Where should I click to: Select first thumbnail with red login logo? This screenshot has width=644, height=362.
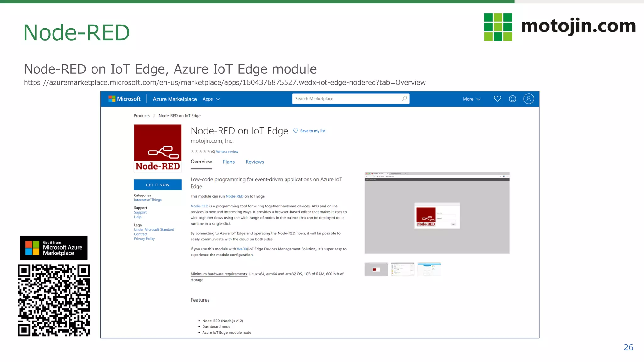(376, 269)
